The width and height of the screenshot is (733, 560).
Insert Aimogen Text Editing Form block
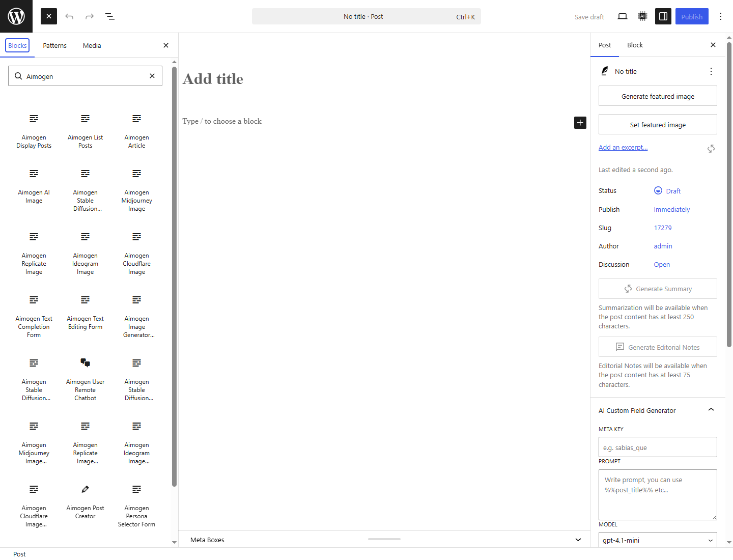click(86, 313)
